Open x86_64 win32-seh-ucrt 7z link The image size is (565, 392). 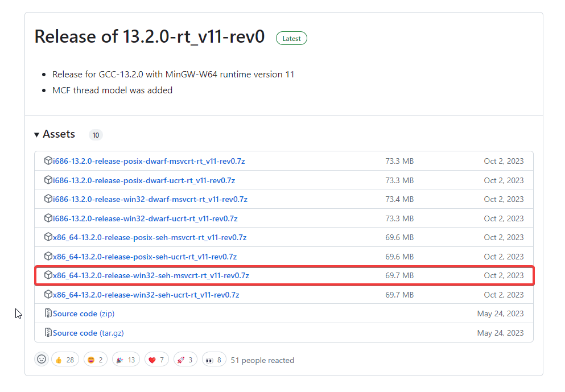(146, 295)
